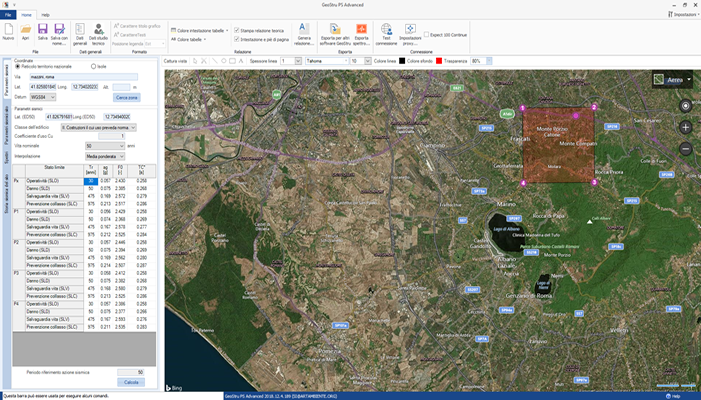Click Help in status bar
This screenshot has height=400, width=701.
coord(673,396)
